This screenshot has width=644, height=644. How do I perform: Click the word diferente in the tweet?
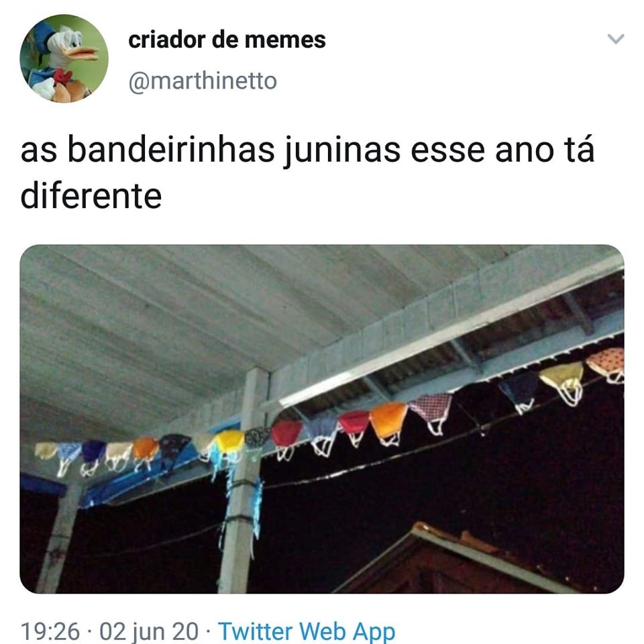point(91,195)
